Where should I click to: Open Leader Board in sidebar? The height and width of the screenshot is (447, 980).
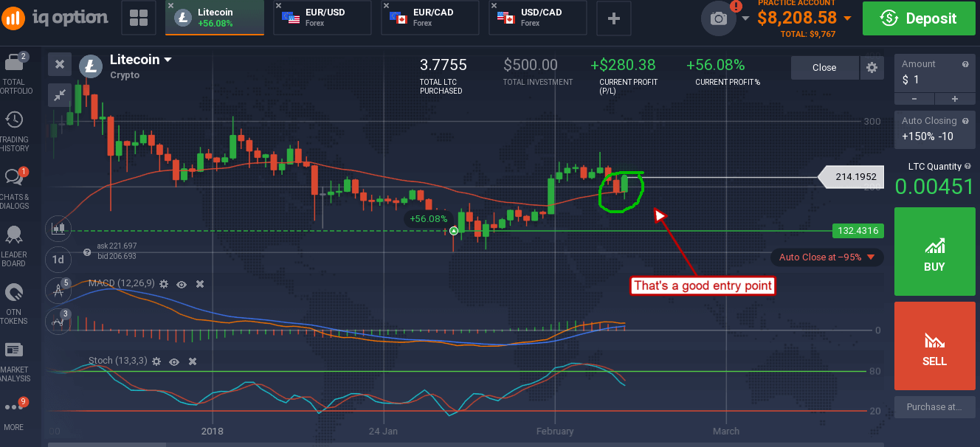[x=14, y=246]
